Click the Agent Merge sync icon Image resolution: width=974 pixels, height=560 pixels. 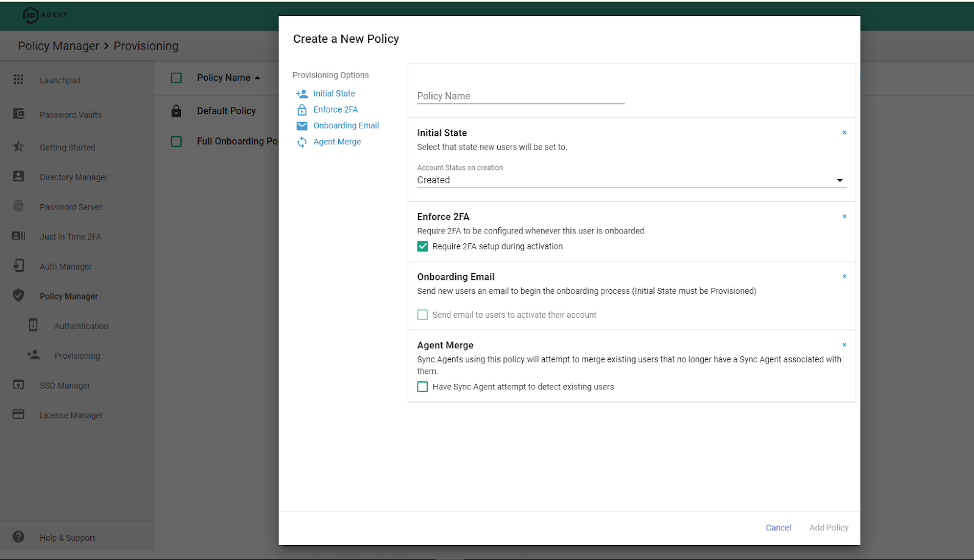pyautogui.click(x=302, y=142)
